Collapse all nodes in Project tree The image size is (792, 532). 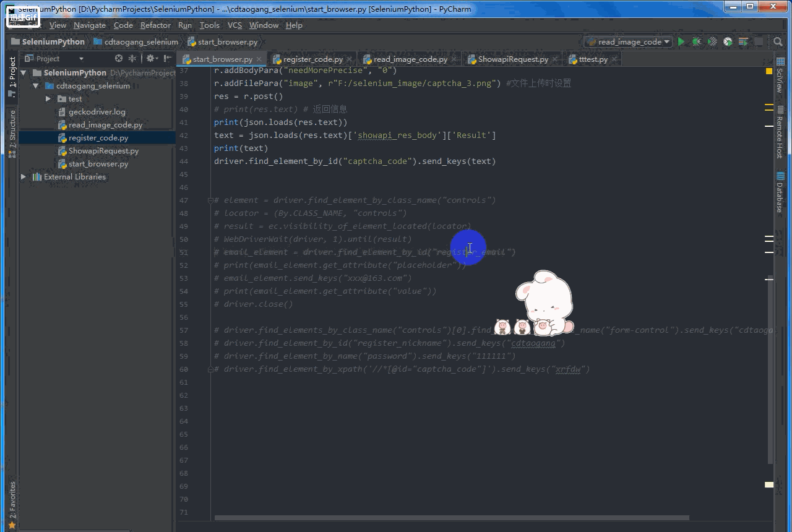click(x=132, y=58)
